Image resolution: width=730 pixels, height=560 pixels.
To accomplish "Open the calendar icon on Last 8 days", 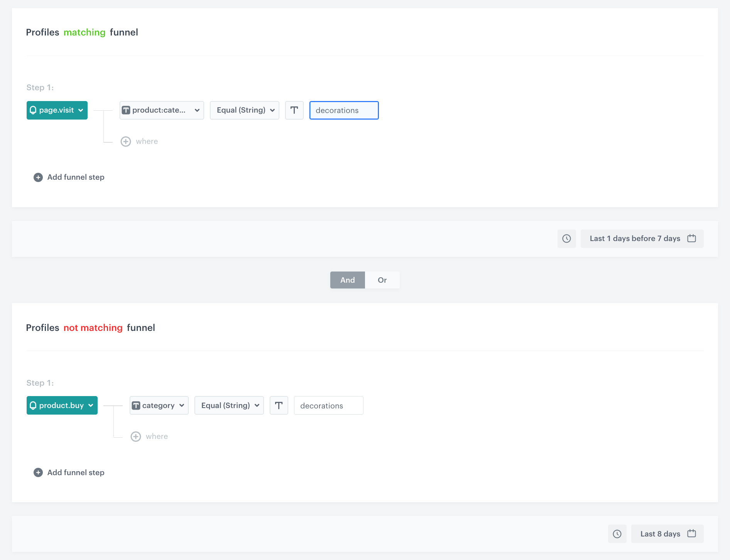I will 691,534.
